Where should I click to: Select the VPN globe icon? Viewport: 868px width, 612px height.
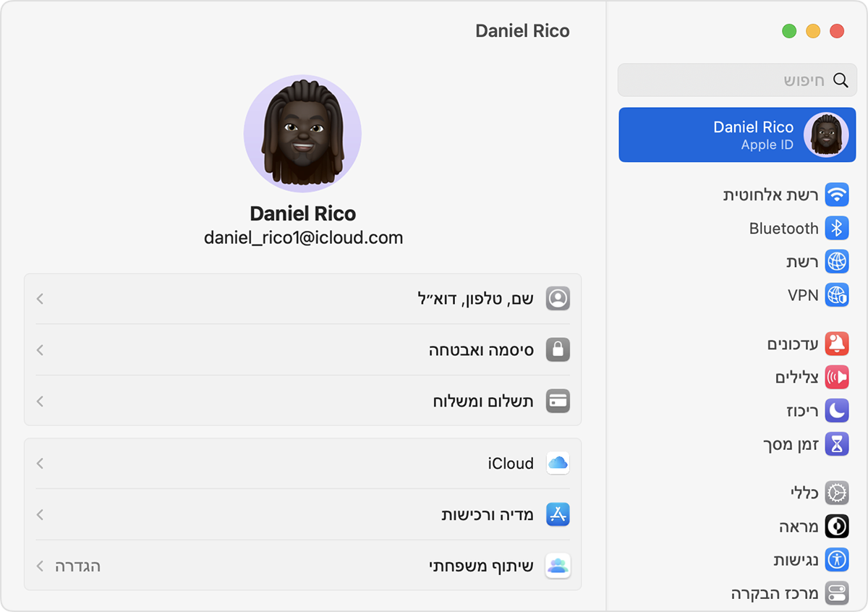pyautogui.click(x=837, y=295)
